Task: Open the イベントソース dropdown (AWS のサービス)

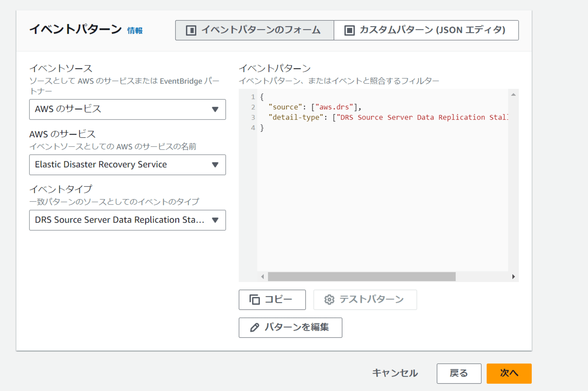Action: click(x=128, y=109)
